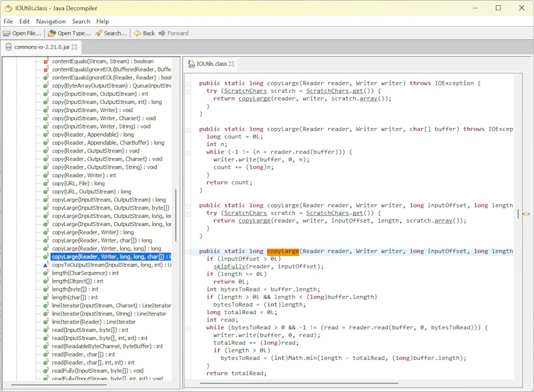This screenshot has height=392, width=534.
Task: Close the IOUtils.class editor tab
Action: point(232,63)
